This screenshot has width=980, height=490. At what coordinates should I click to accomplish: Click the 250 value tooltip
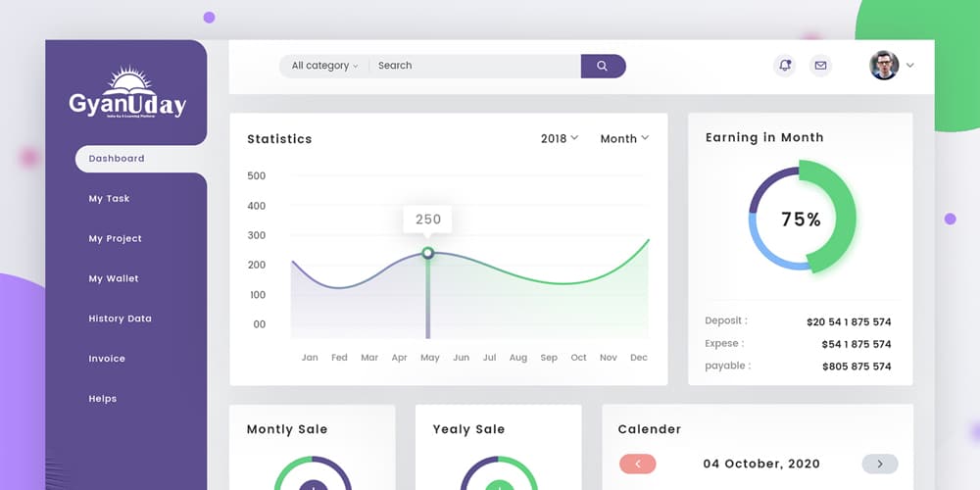427,220
